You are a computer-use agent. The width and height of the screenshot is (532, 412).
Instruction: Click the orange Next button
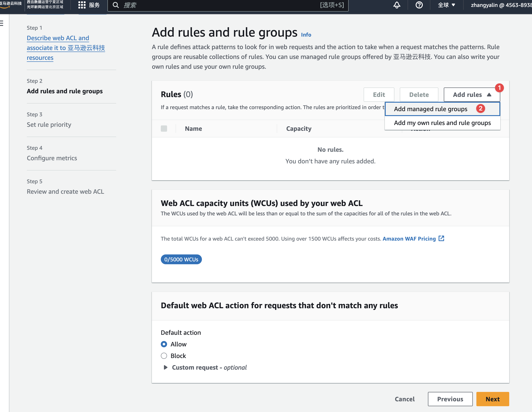[492, 399]
